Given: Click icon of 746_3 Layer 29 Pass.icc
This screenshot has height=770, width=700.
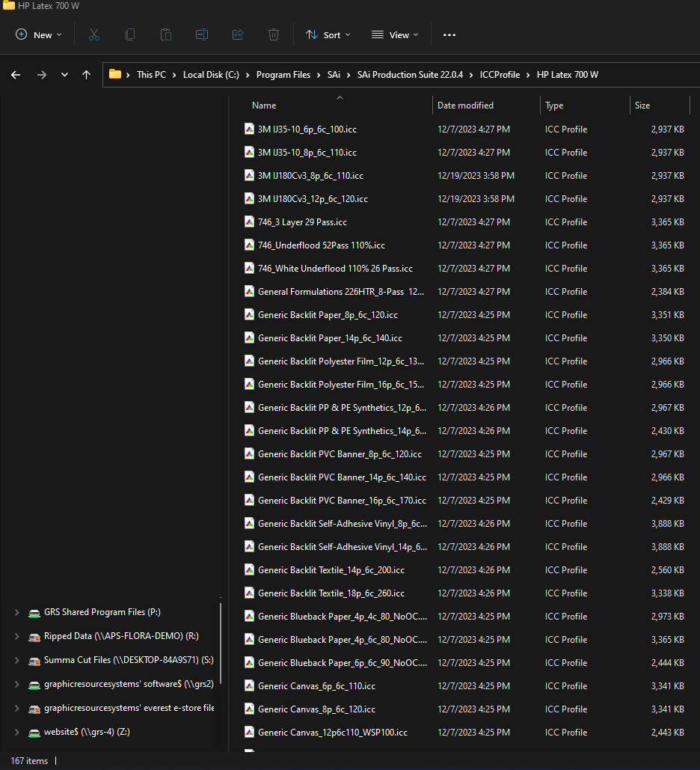Looking at the screenshot, I should click(249, 221).
